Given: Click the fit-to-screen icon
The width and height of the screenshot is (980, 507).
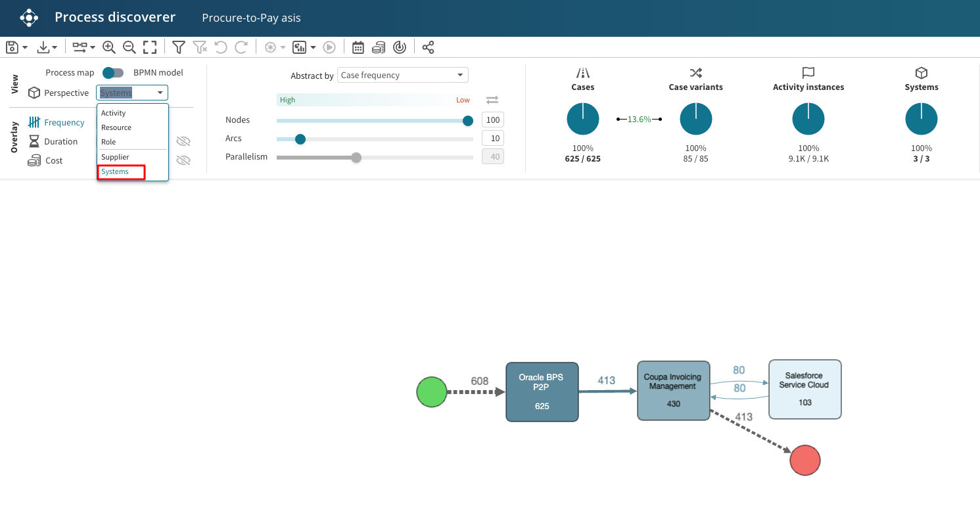Looking at the screenshot, I should click(x=150, y=47).
